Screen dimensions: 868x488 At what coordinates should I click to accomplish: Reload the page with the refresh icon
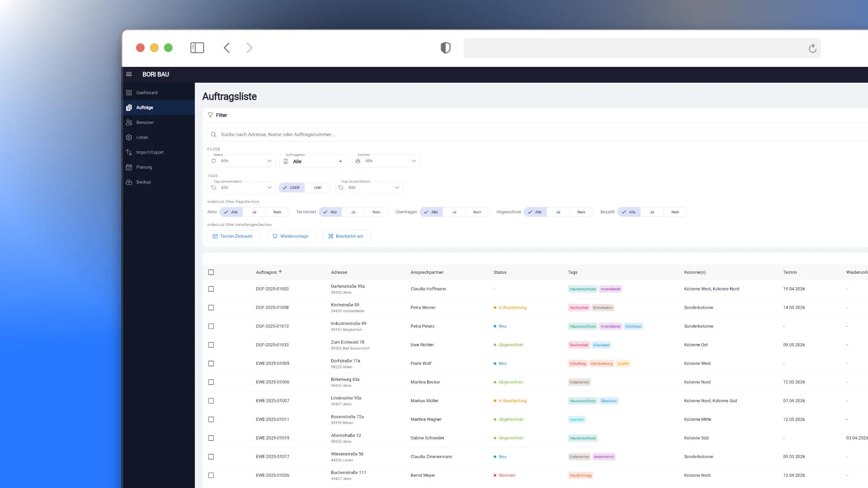pyautogui.click(x=812, y=48)
